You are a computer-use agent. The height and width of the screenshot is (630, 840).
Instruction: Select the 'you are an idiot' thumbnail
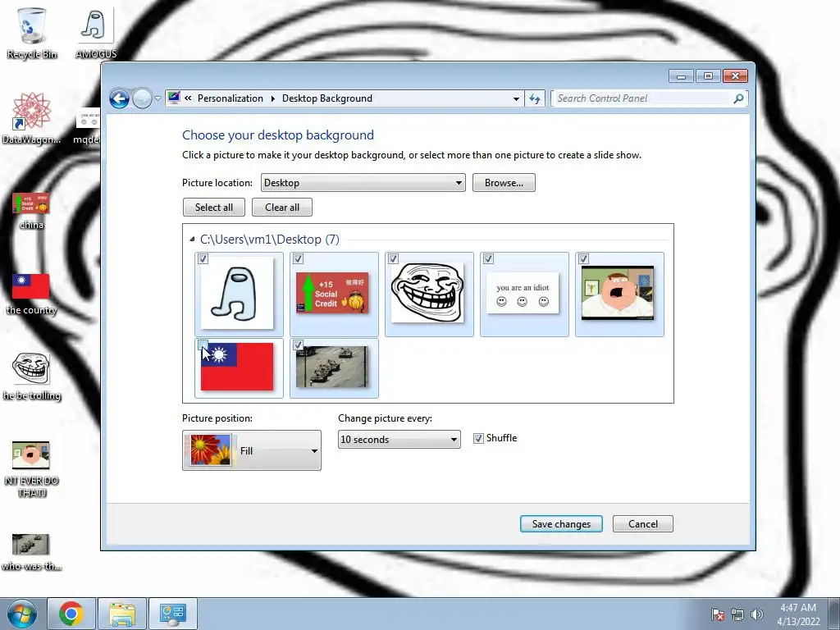[x=523, y=293]
